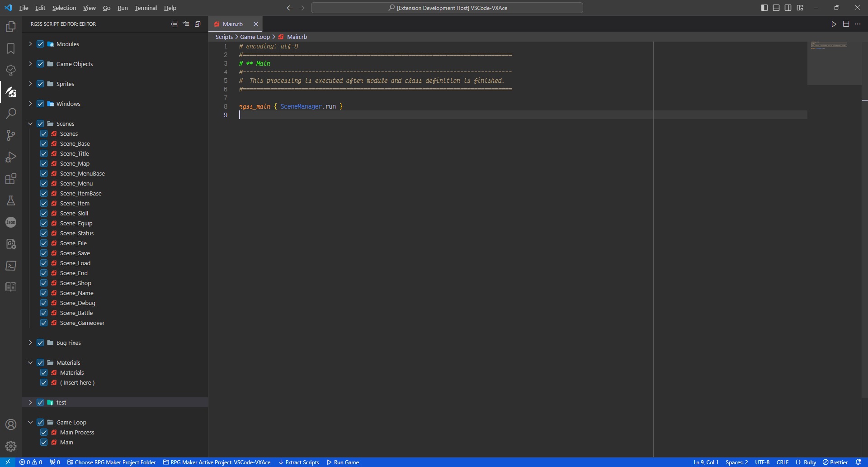Click Choose RPG Maker Project Folder
This screenshot has width=868, height=467.
[x=111, y=462]
